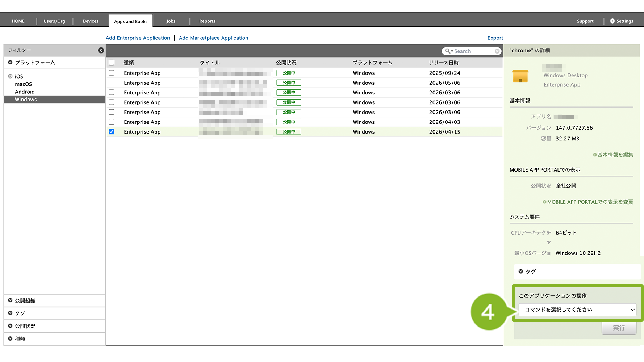644x362 pixels.
Task: Collapse the プラットフォーム filter section
Action: coord(10,63)
